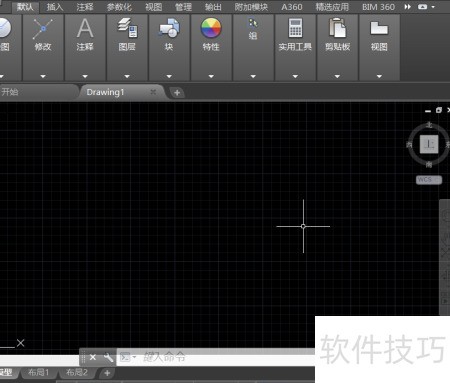450x383 pixels.
Task: Add a new layout with plus button
Action: (x=107, y=373)
